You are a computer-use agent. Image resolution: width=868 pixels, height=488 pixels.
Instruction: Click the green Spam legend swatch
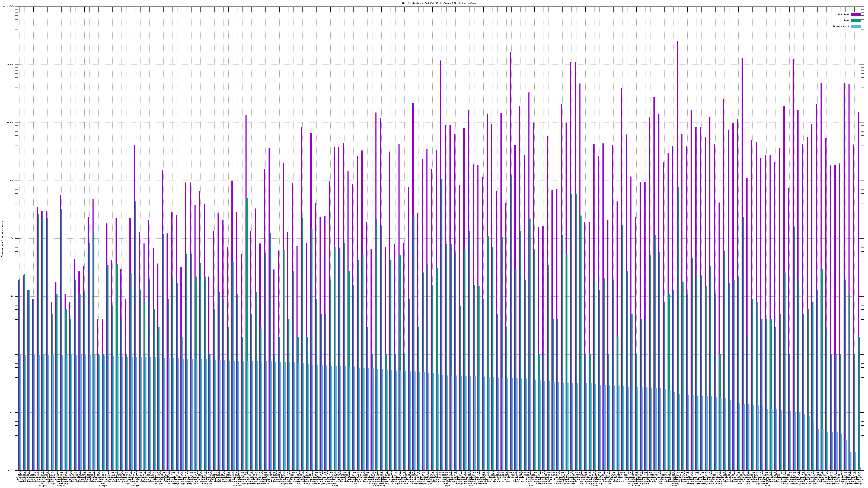(856, 21)
